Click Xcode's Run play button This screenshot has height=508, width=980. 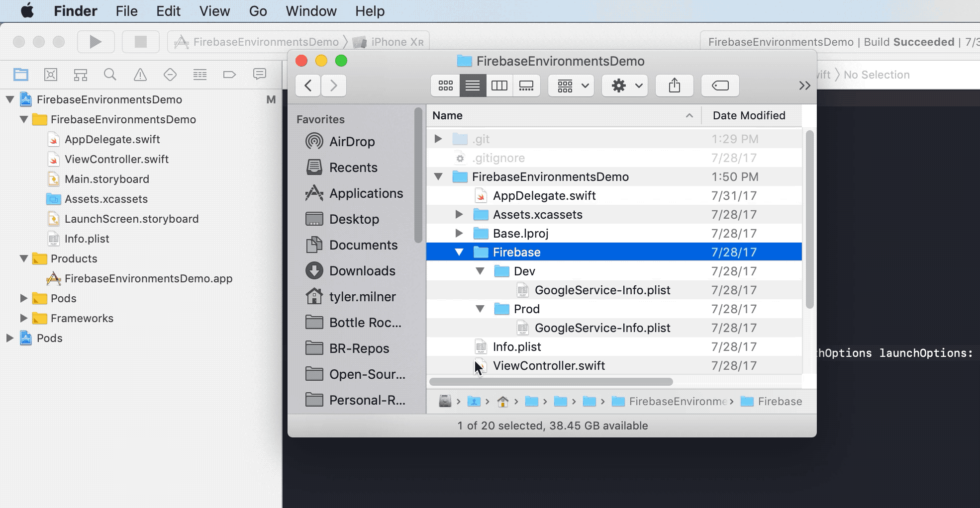pos(96,42)
